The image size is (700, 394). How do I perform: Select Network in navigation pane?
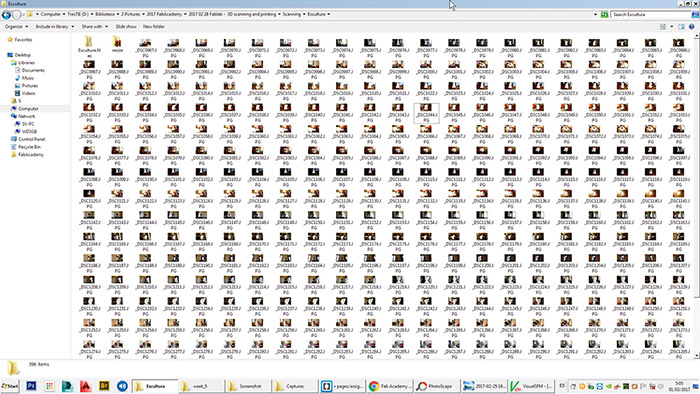coord(26,116)
